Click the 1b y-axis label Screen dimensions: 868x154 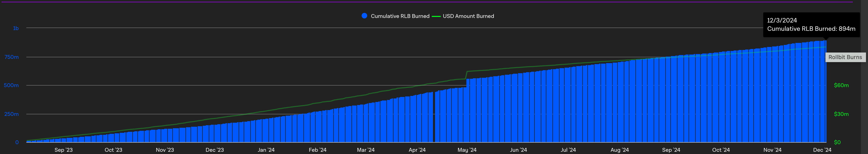coord(15,28)
